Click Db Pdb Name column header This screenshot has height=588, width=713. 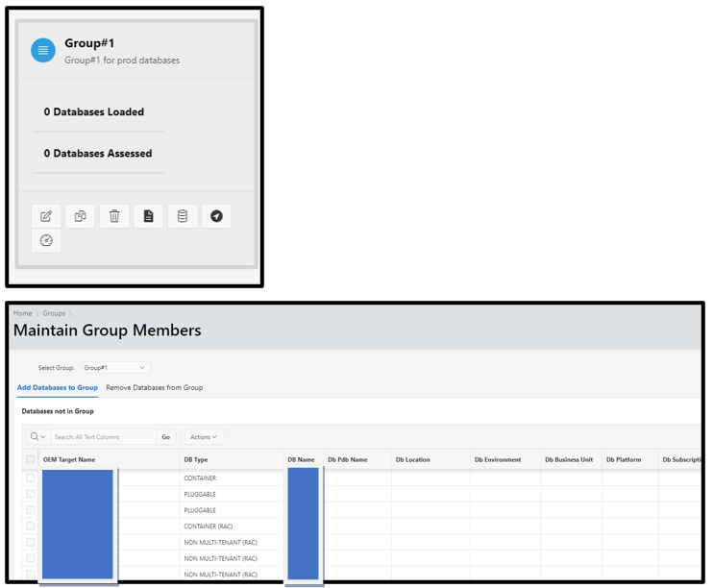coord(348,460)
